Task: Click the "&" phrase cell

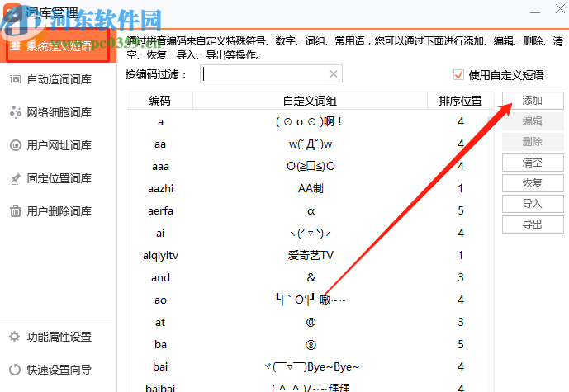Action: pyautogui.click(x=311, y=277)
